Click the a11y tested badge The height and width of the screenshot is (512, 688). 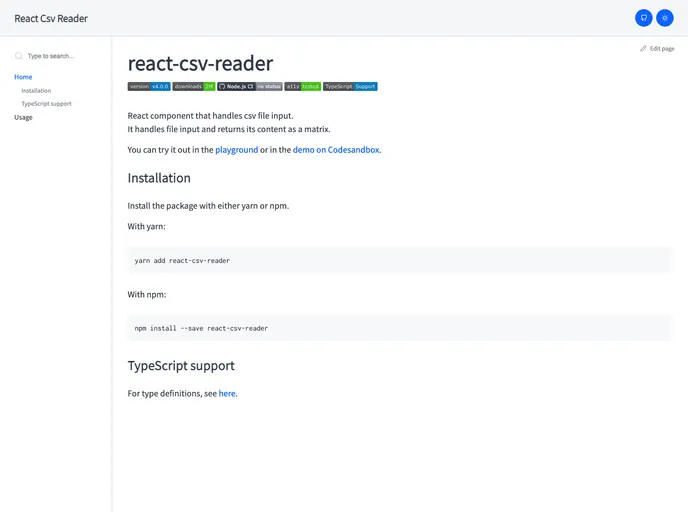303,86
